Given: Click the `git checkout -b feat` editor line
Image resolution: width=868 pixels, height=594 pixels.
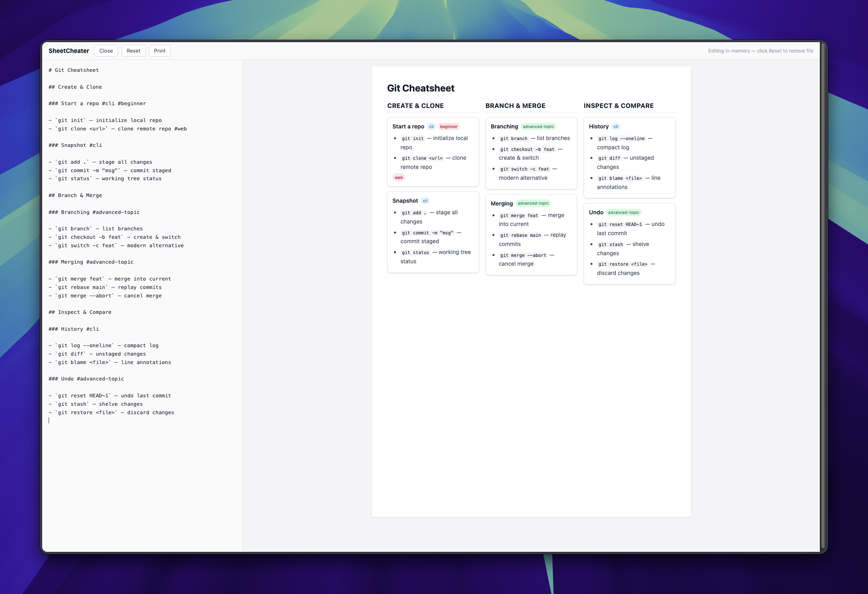Looking at the screenshot, I should [x=114, y=237].
